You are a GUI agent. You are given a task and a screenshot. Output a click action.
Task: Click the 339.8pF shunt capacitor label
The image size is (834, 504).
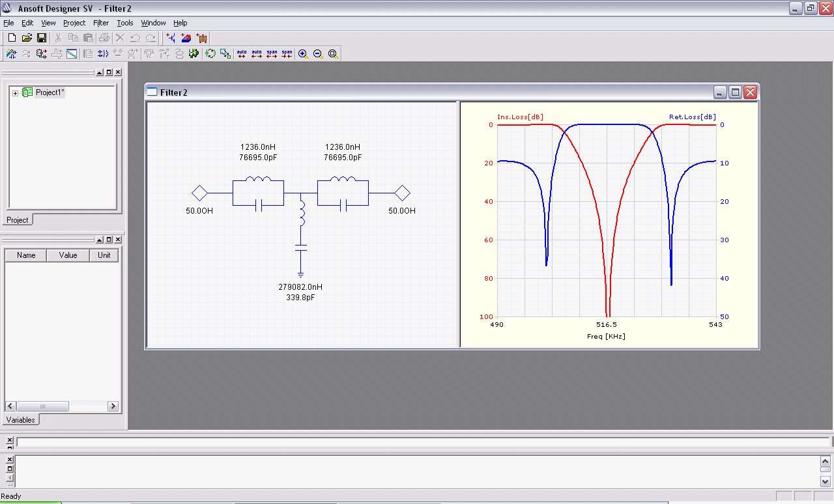pos(300,298)
